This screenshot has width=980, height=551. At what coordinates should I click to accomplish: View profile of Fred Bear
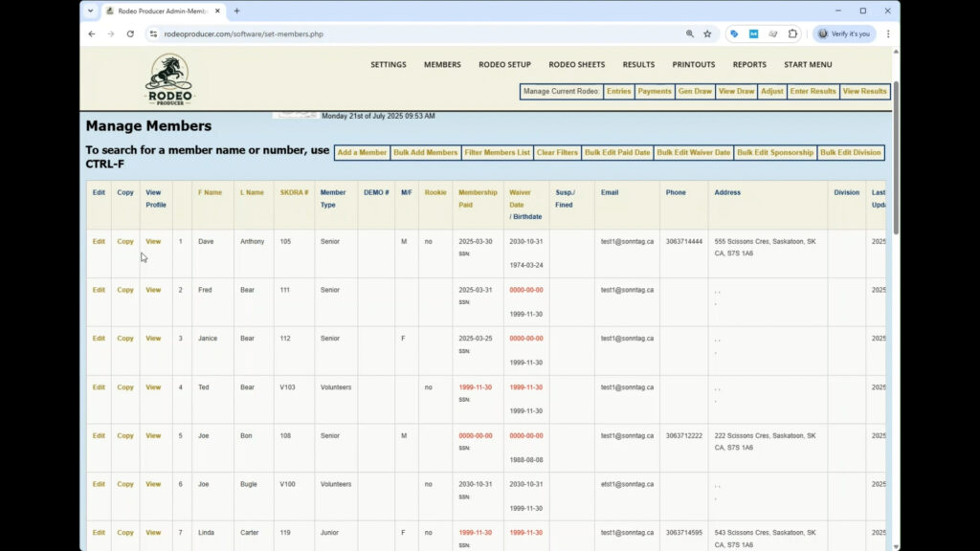tap(153, 290)
